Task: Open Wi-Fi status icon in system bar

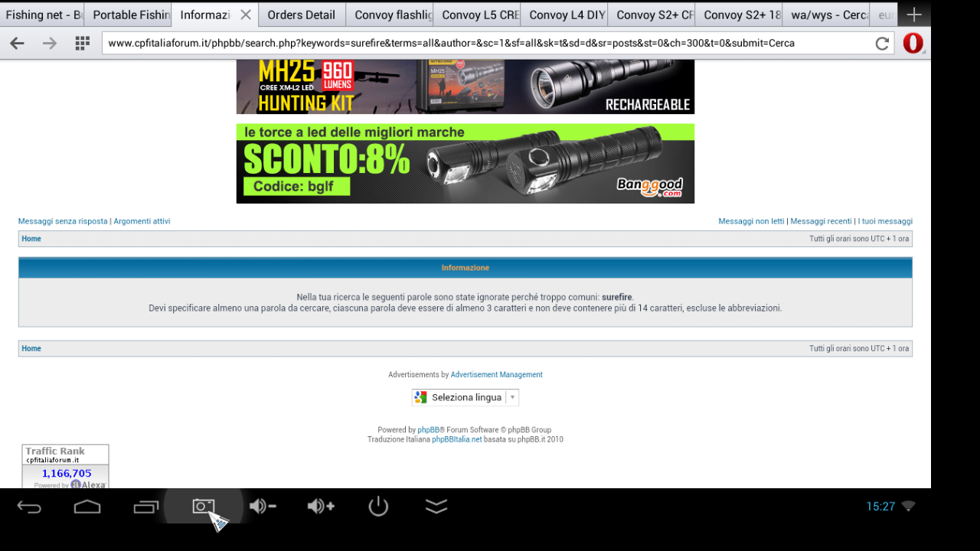Action: pos(908,506)
